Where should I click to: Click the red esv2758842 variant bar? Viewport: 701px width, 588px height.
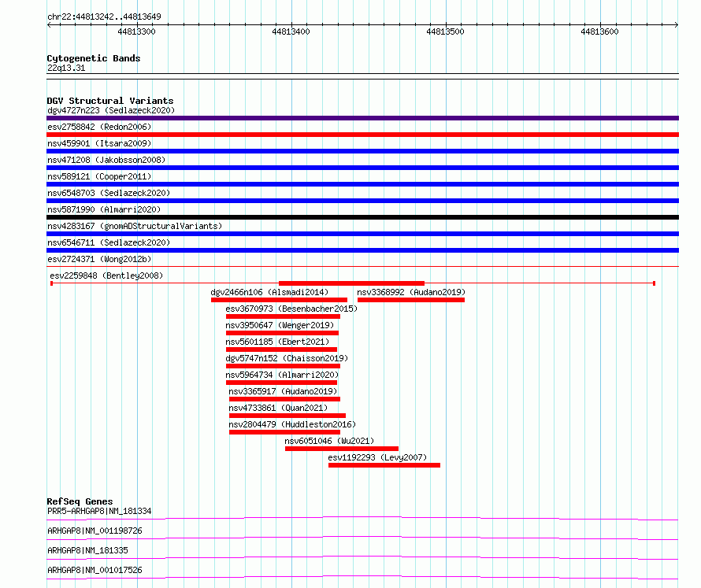(362, 135)
